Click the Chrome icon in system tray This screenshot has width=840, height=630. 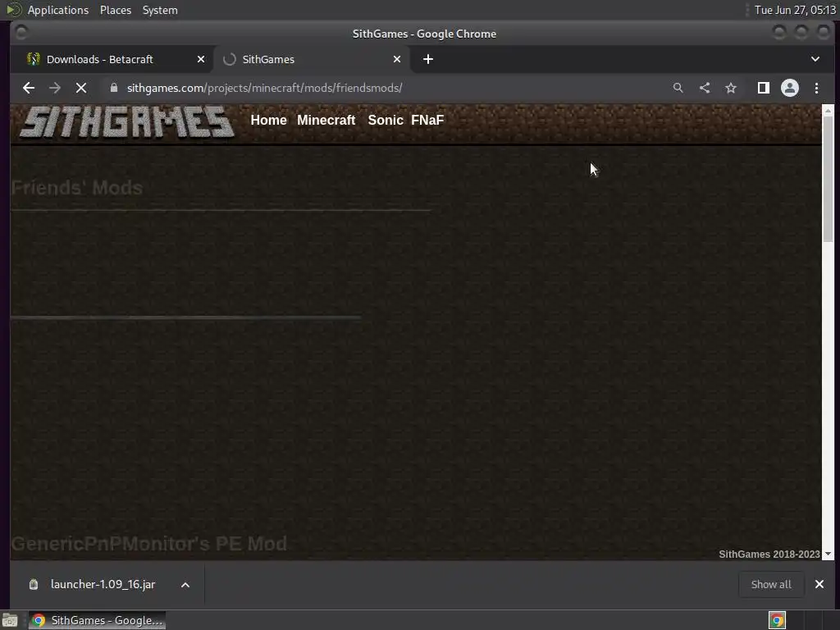coord(777,620)
